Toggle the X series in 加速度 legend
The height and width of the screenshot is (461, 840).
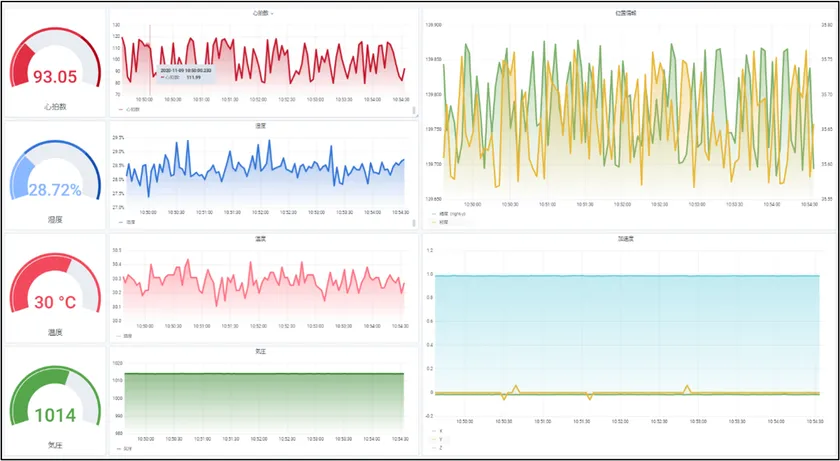(x=437, y=430)
